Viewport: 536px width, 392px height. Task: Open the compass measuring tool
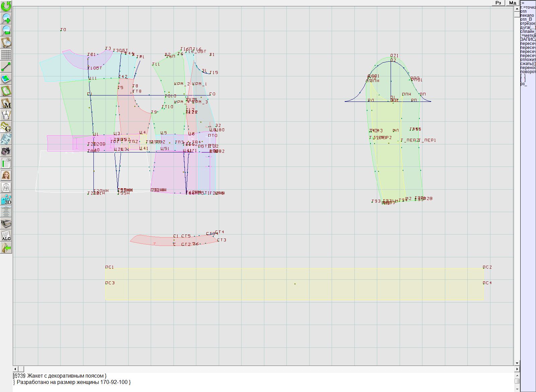coord(6,115)
